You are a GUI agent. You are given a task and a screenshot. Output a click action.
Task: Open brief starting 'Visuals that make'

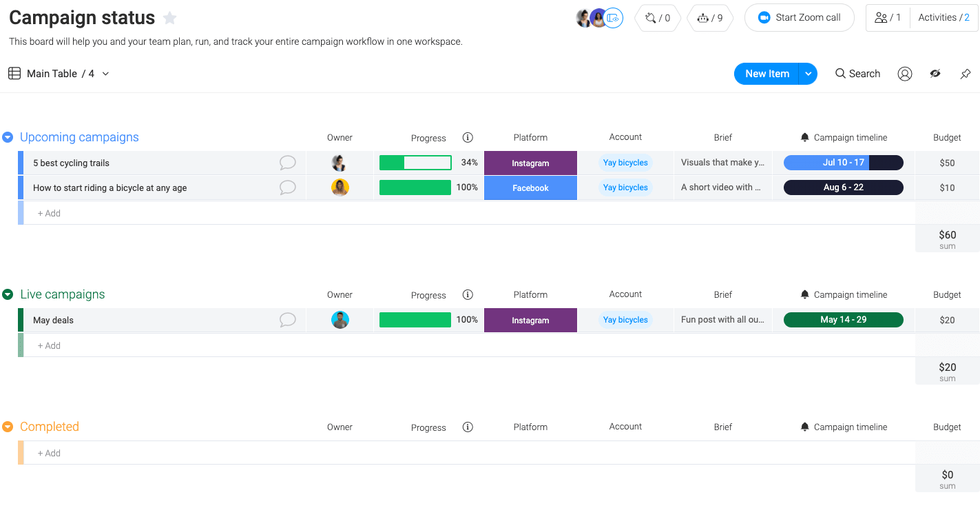coord(722,163)
